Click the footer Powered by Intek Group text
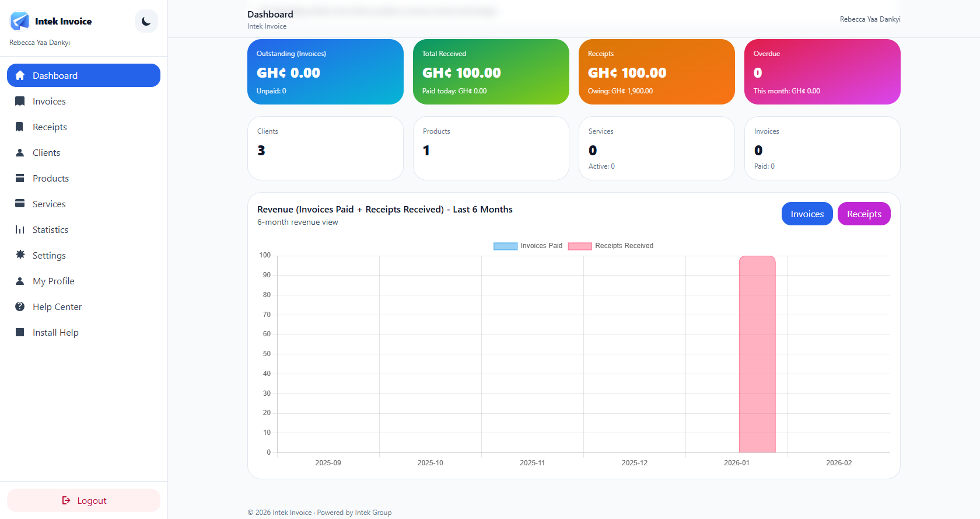The image size is (980, 519). click(354, 513)
